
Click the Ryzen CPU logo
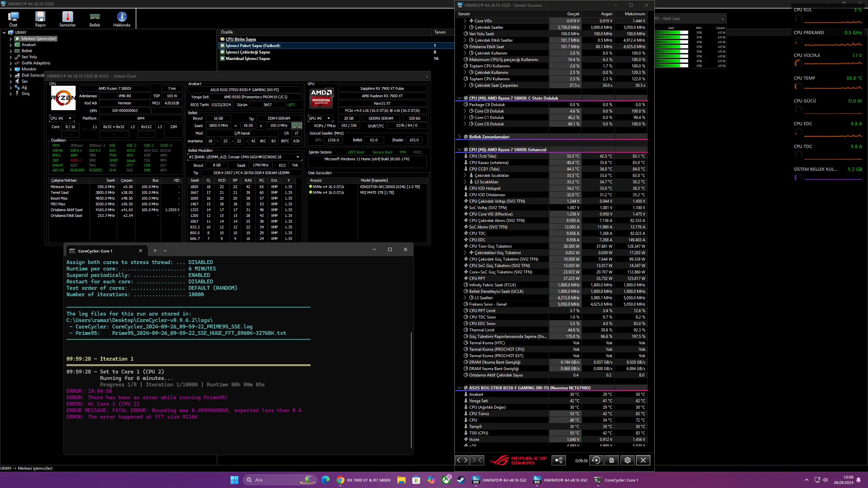tap(63, 98)
